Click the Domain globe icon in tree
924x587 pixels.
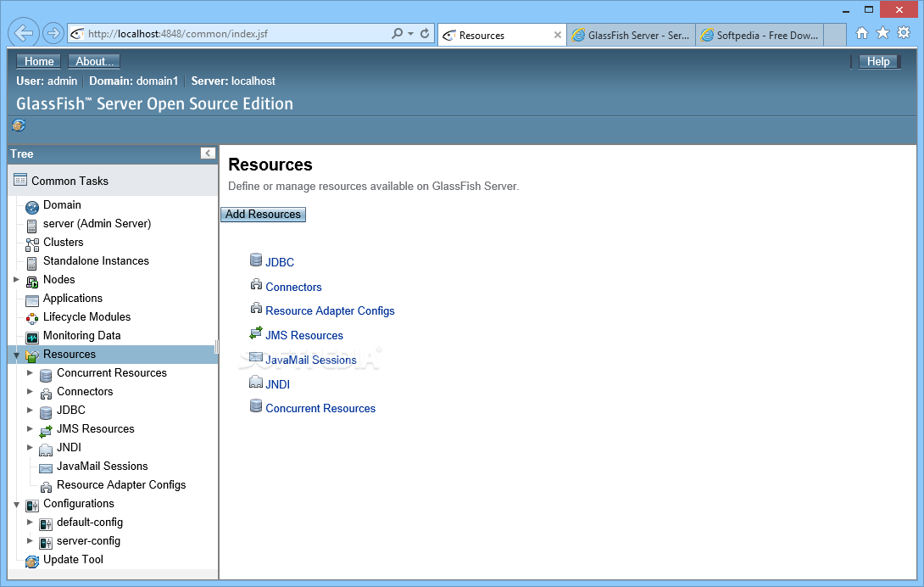[32, 207]
